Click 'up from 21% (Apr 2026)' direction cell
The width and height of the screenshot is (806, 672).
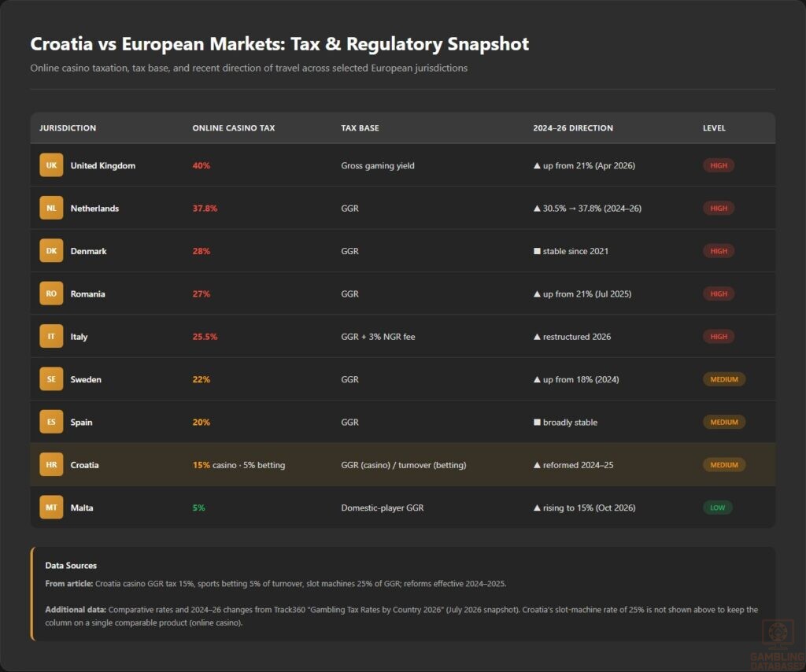[584, 165]
